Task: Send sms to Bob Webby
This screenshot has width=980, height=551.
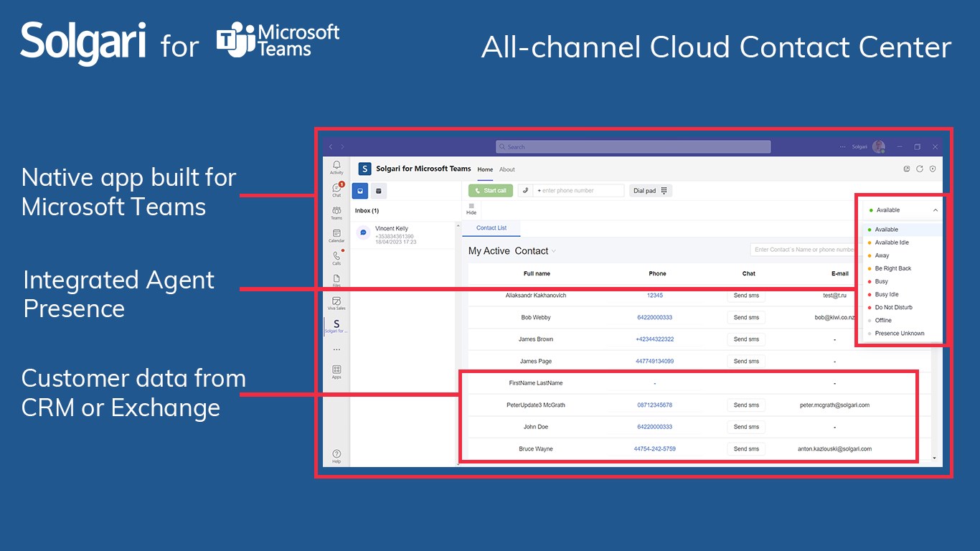Action: 746,318
